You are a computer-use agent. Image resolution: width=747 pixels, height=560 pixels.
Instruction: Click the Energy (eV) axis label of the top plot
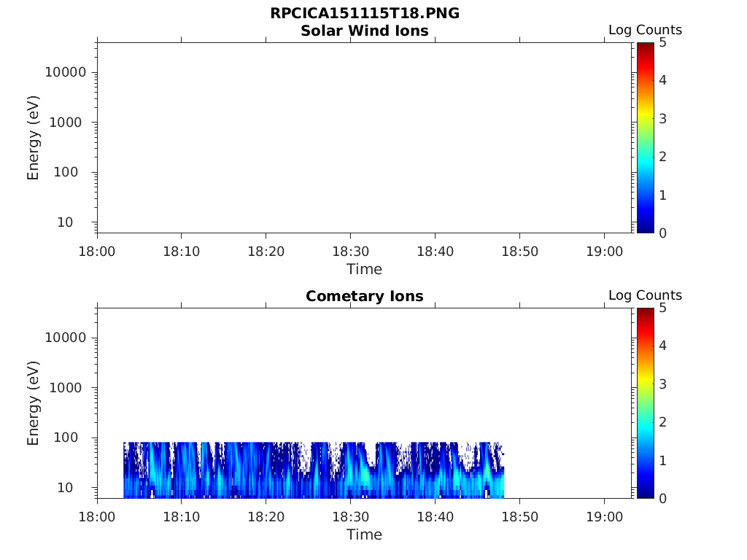coord(33,138)
